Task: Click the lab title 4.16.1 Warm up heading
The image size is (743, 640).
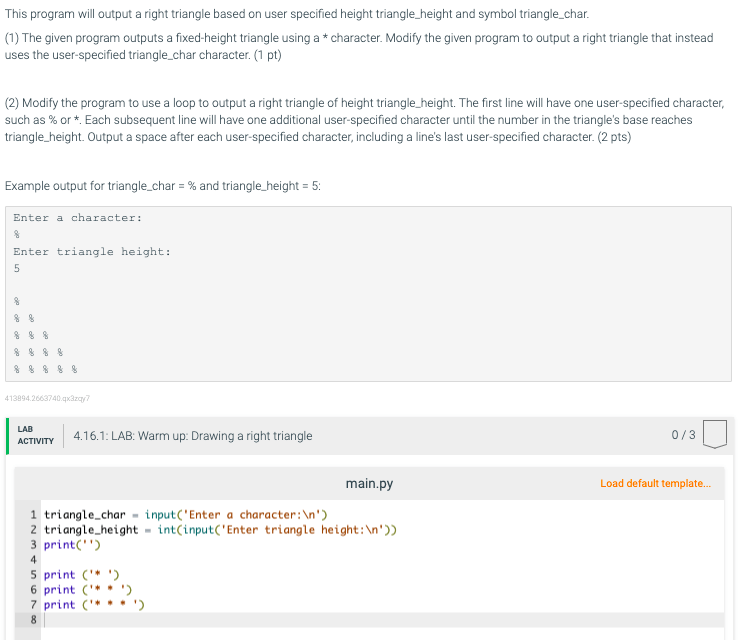Action: (x=193, y=436)
